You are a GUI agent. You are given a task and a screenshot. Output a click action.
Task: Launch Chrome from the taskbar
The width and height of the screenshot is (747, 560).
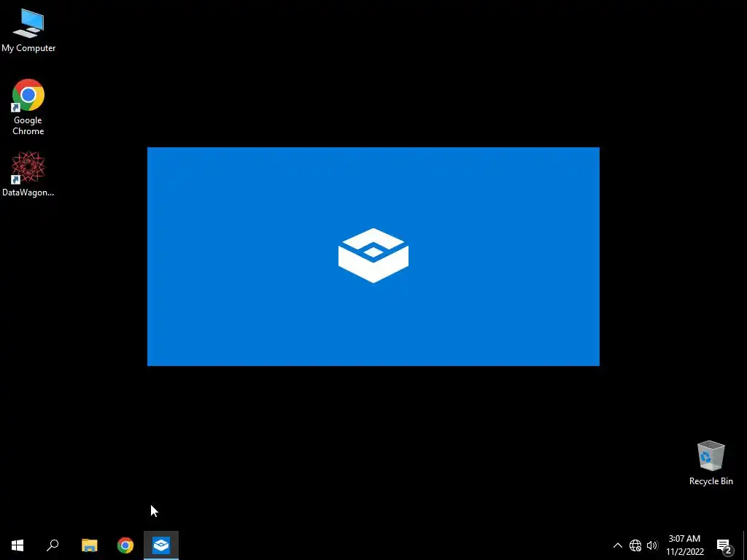point(125,545)
